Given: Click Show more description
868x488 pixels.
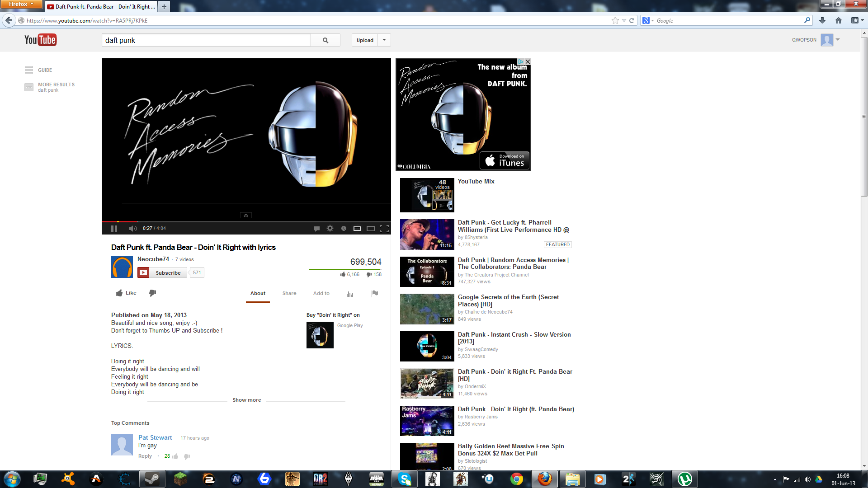Looking at the screenshot, I should [x=247, y=400].
